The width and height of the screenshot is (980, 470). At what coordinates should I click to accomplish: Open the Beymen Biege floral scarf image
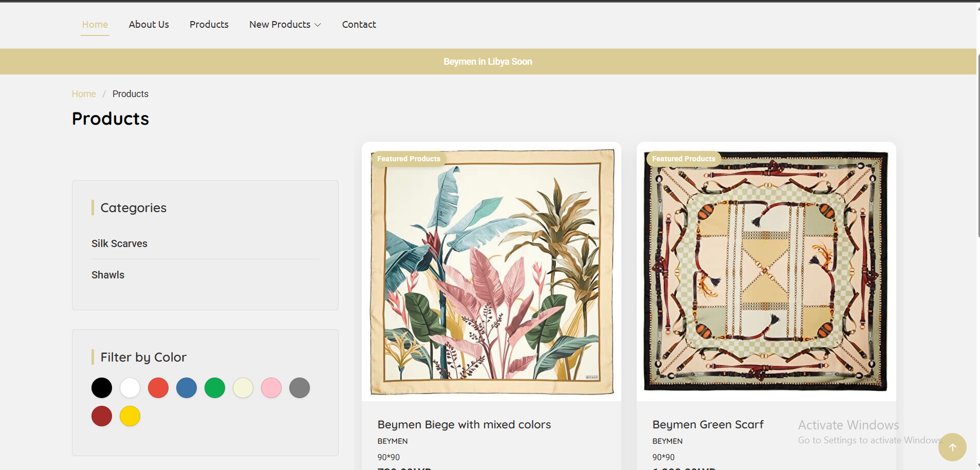click(491, 272)
